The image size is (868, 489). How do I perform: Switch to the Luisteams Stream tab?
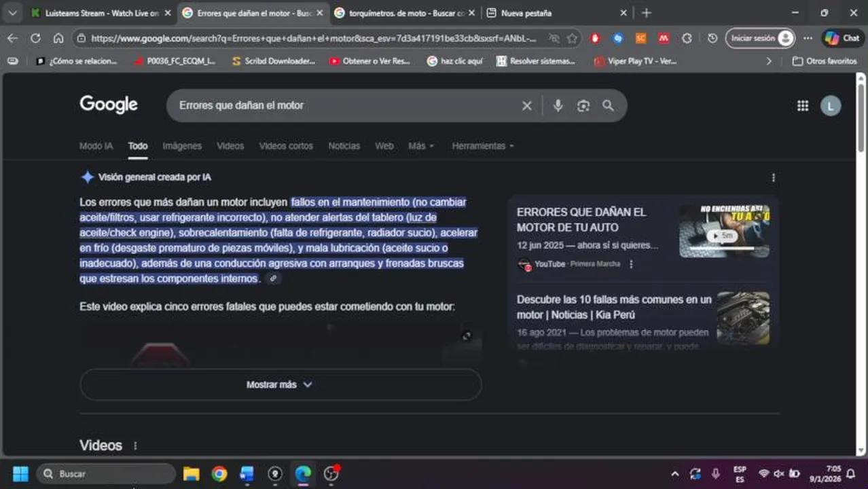[95, 13]
